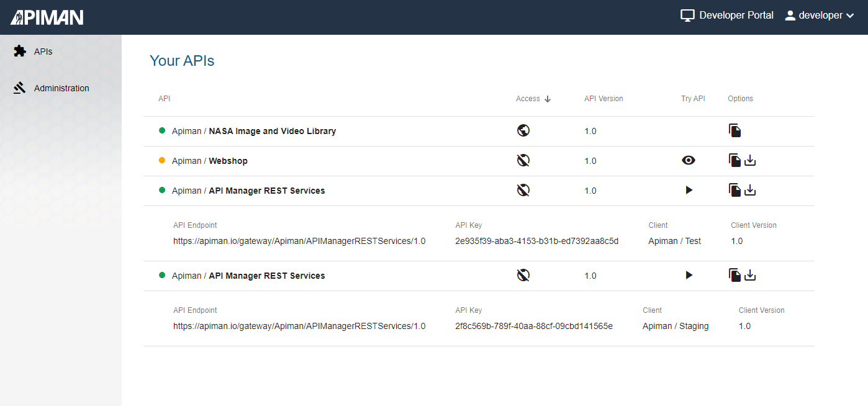Try API play button for Test client

[689, 190]
